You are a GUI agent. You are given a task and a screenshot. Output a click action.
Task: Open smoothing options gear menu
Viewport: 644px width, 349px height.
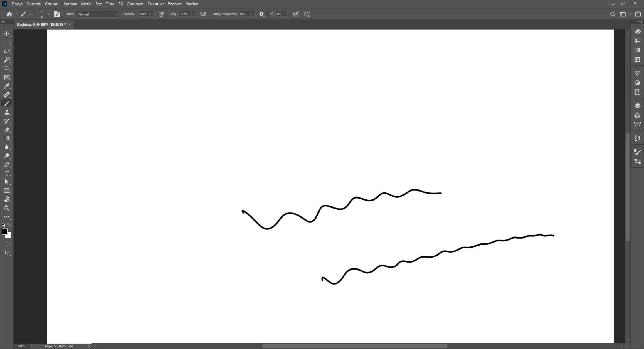point(262,14)
